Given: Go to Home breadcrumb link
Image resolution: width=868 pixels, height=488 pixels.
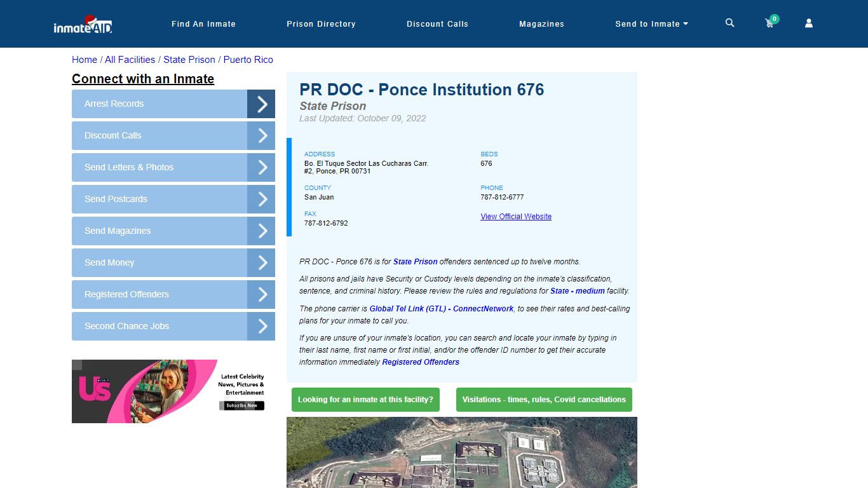Looking at the screenshot, I should click(x=85, y=60).
